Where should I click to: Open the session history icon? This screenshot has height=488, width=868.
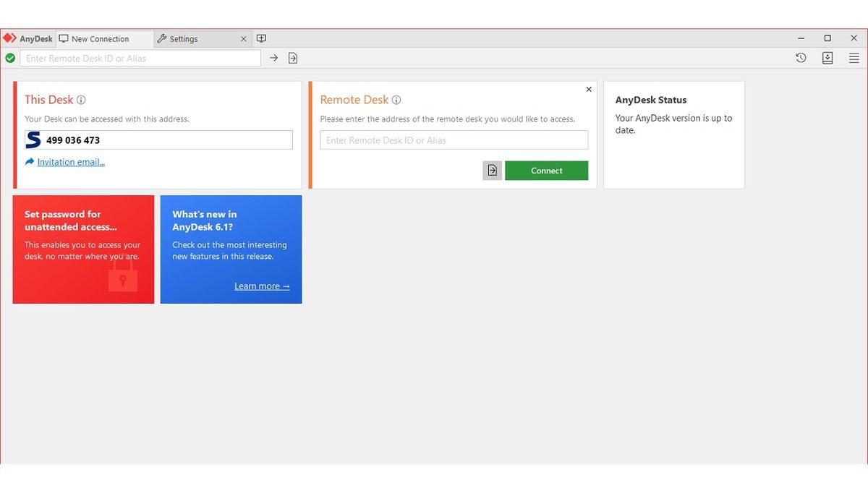click(801, 58)
